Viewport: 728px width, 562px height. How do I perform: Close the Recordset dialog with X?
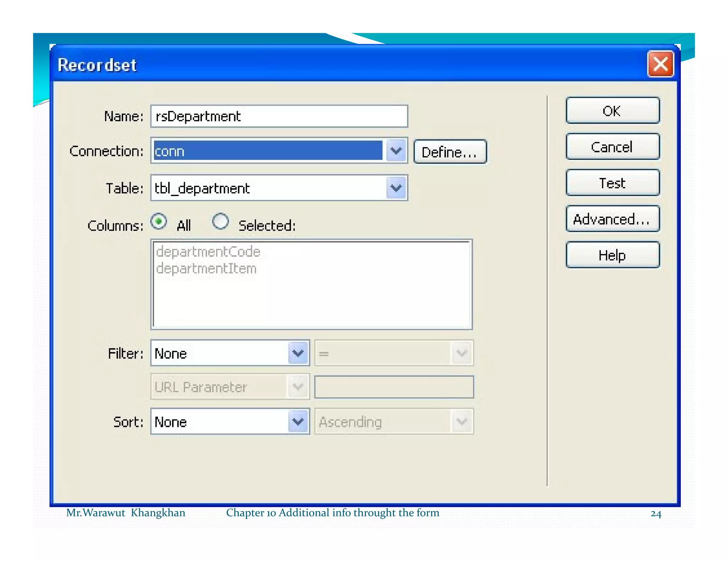coord(660,64)
